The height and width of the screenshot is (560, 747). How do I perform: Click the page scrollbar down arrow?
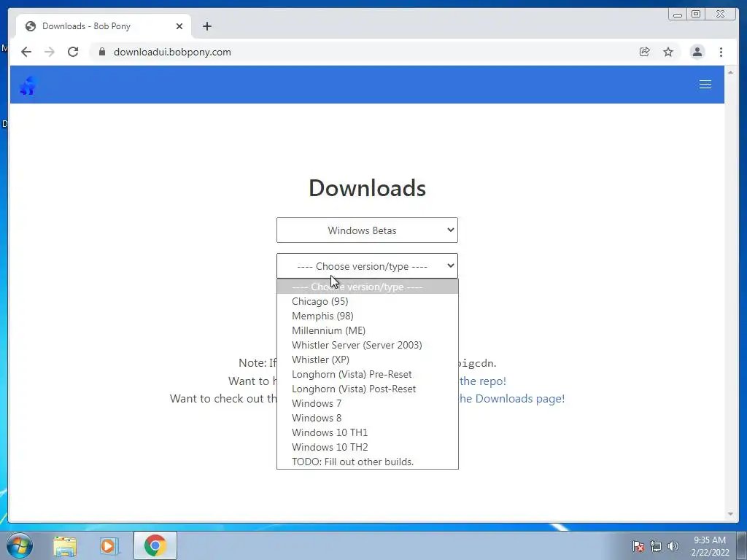coord(730,514)
